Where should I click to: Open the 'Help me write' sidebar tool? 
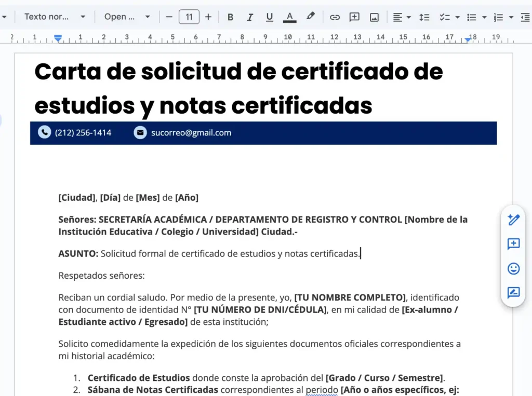513,220
